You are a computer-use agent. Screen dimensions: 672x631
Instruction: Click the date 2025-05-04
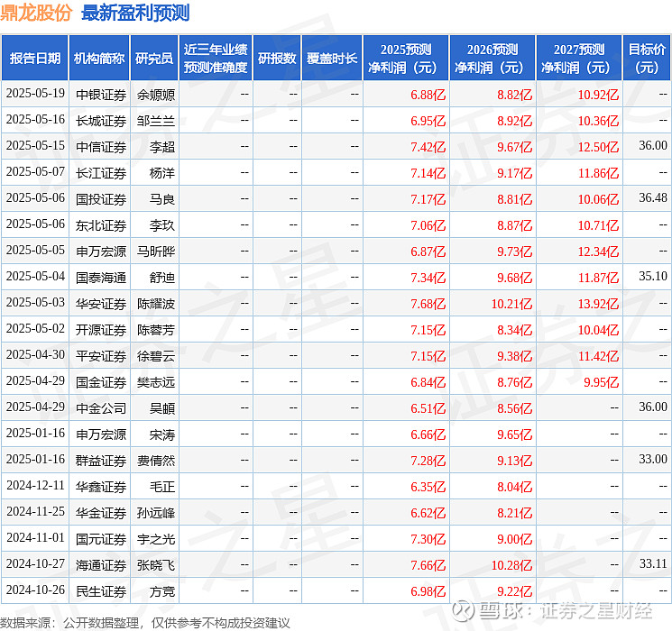[35, 277]
